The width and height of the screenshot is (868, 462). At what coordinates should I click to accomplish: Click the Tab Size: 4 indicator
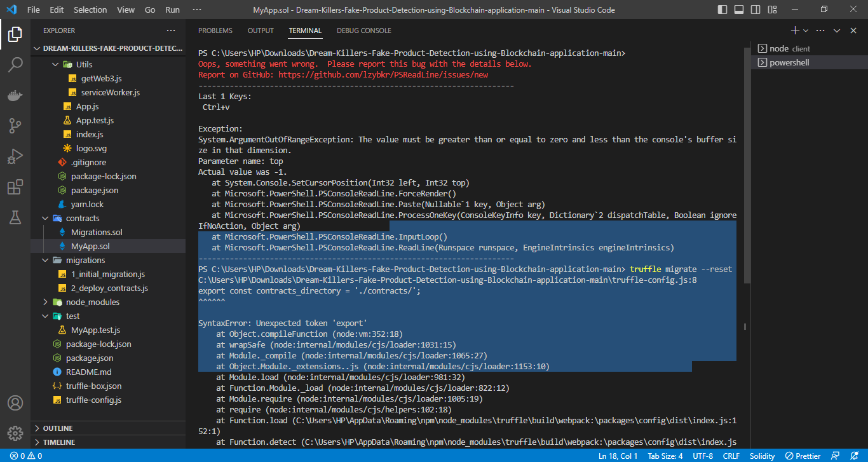(x=665, y=456)
